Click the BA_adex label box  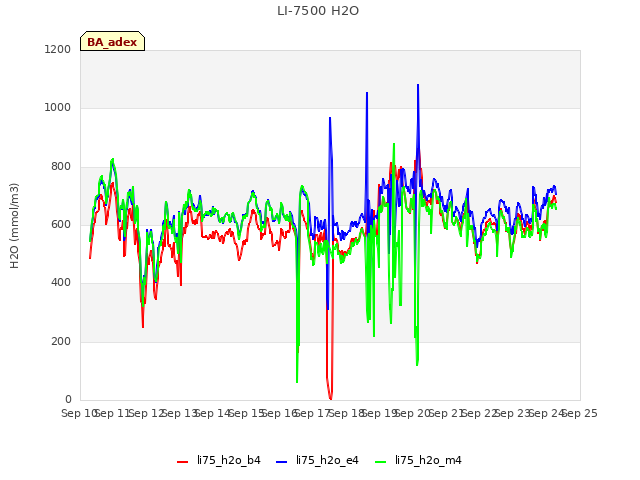click(x=112, y=41)
